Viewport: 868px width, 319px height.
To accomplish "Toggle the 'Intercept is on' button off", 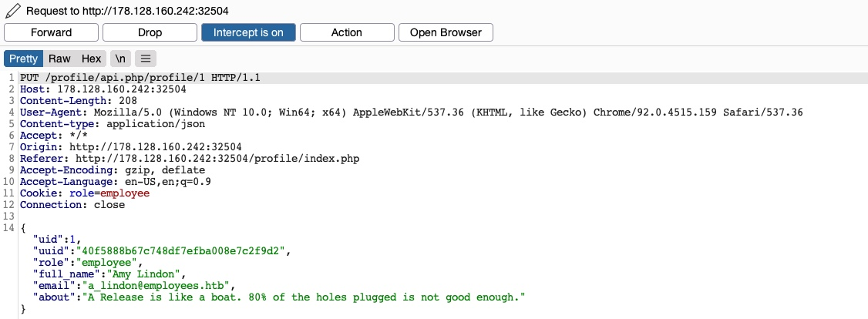I will 248,32.
